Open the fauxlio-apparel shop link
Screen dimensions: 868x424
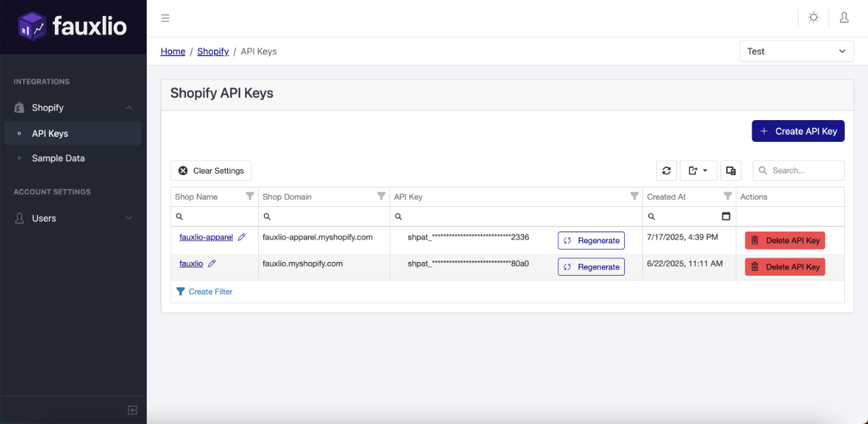pyautogui.click(x=206, y=237)
